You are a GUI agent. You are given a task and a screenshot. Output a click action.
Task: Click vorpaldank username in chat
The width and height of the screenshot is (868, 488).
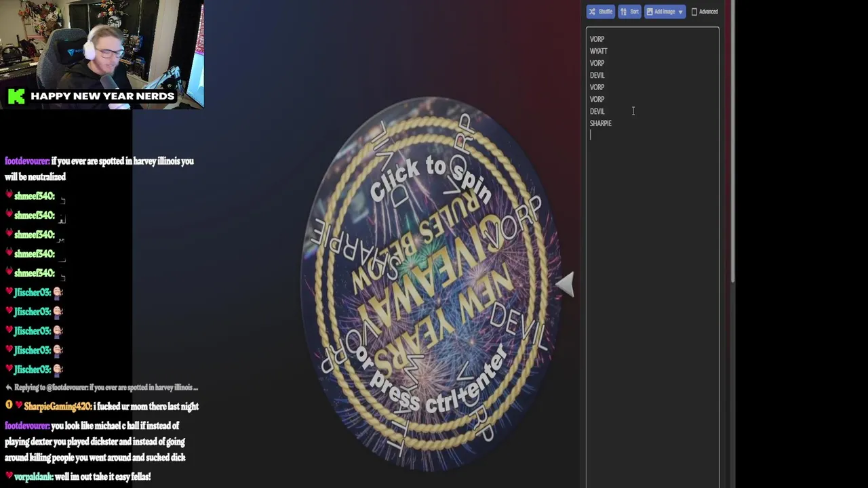33,476
